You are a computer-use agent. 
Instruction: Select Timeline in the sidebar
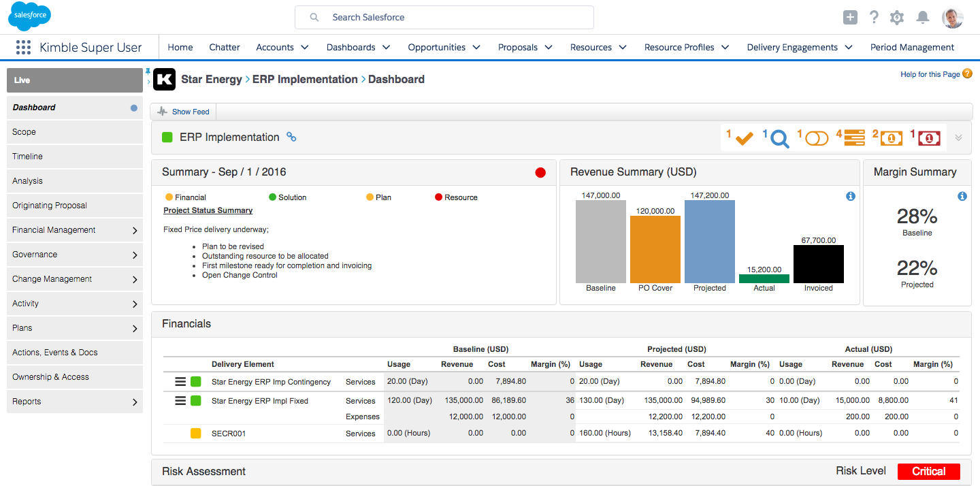[75, 157]
